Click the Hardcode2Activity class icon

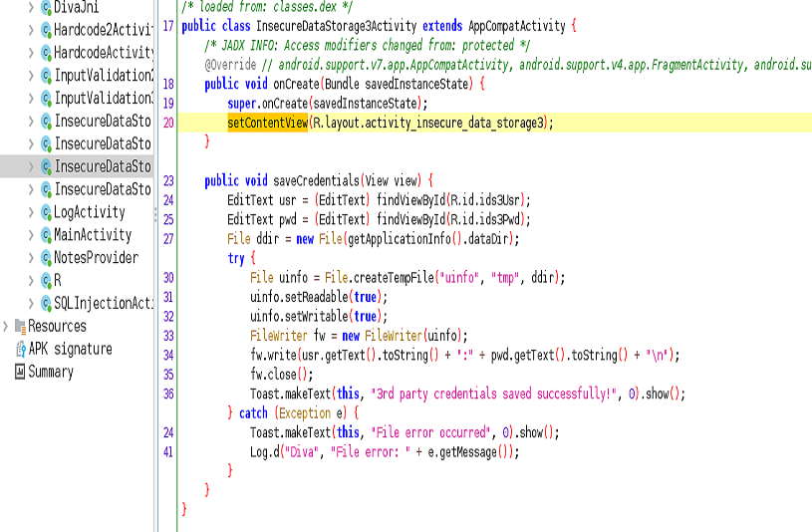pos(46,30)
